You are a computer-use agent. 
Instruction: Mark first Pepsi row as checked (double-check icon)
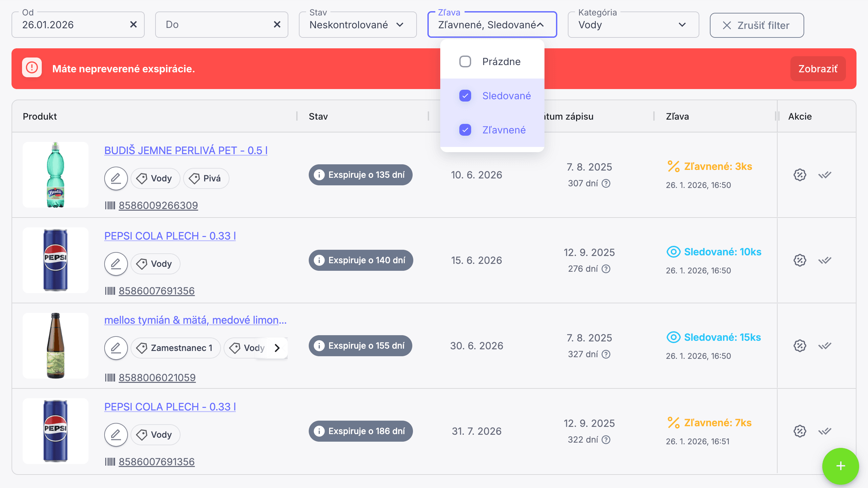tap(825, 260)
